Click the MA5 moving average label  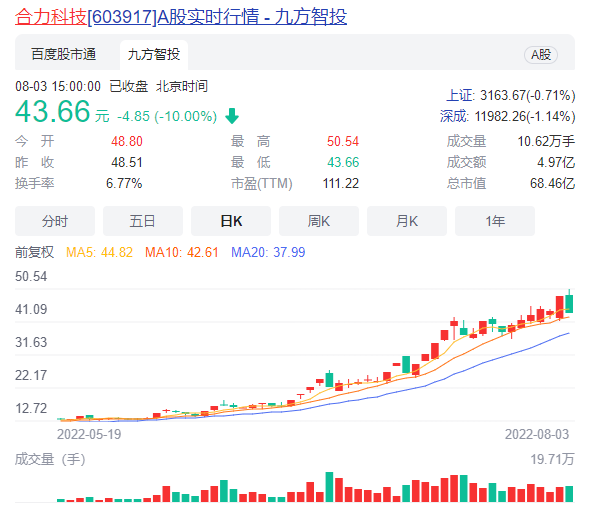click(100, 253)
